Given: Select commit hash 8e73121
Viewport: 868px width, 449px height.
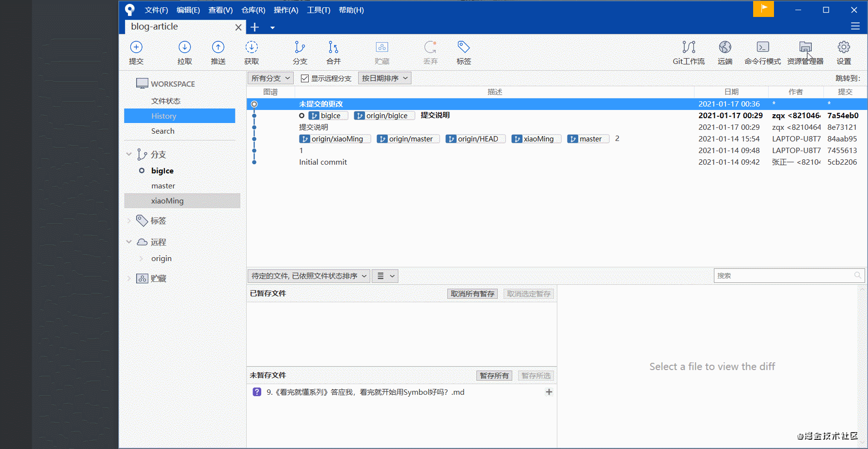Looking at the screenshot, I should point(842,127).
